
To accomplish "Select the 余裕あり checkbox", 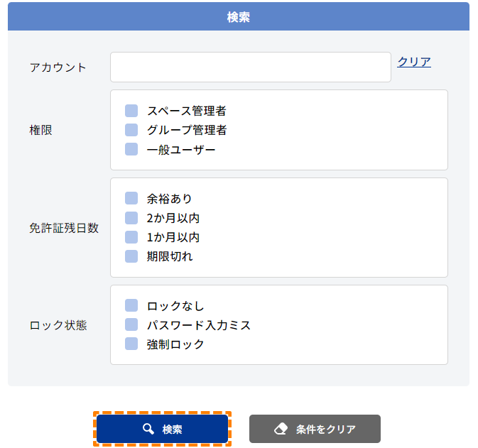I will tap(131, 198).
